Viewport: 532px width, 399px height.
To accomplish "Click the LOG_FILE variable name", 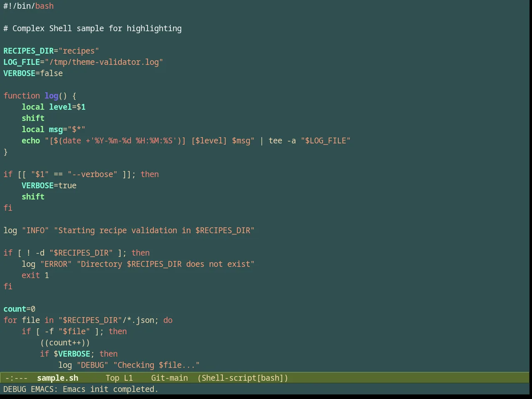I will tap(22, 62).
